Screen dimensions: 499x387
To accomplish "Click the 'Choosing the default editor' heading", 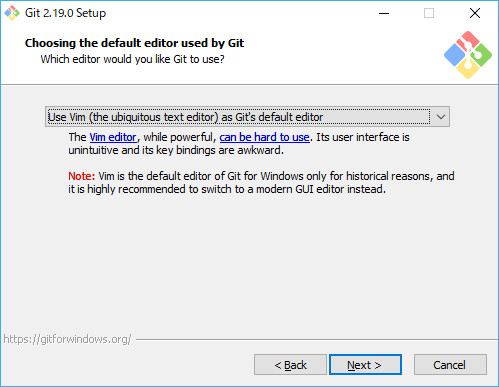I will click(x=134, y=43).
